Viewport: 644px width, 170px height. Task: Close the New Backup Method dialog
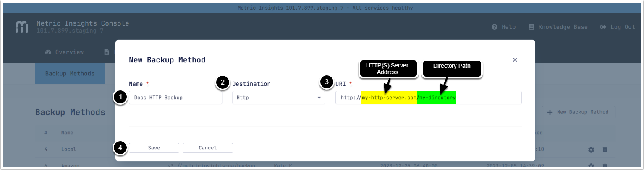[x=515, y=60]
